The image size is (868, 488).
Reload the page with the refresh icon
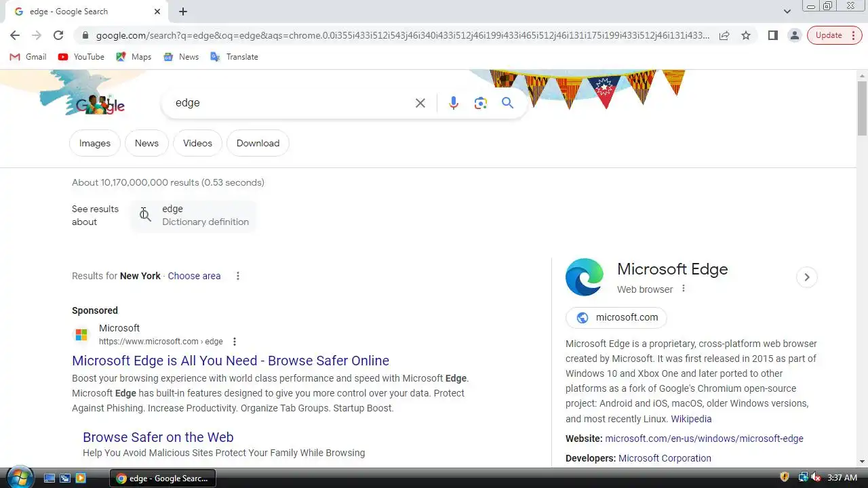pyautogui.click(x=58, y=35)
